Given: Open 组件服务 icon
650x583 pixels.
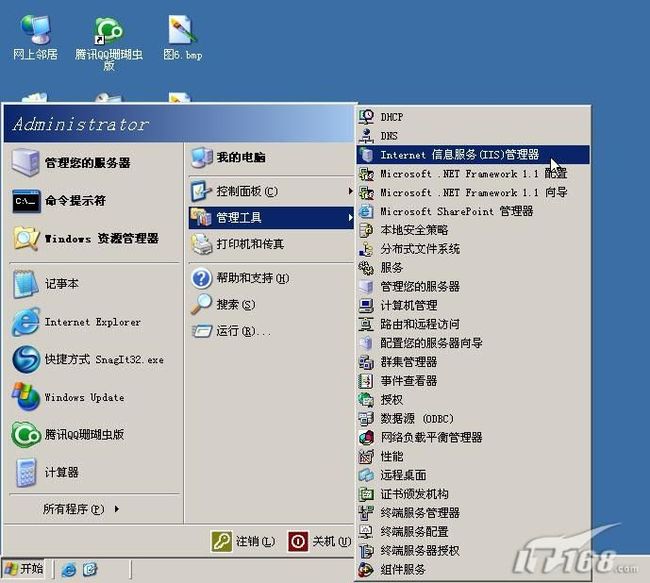Looking at the screenshot, I should point(366,569).
